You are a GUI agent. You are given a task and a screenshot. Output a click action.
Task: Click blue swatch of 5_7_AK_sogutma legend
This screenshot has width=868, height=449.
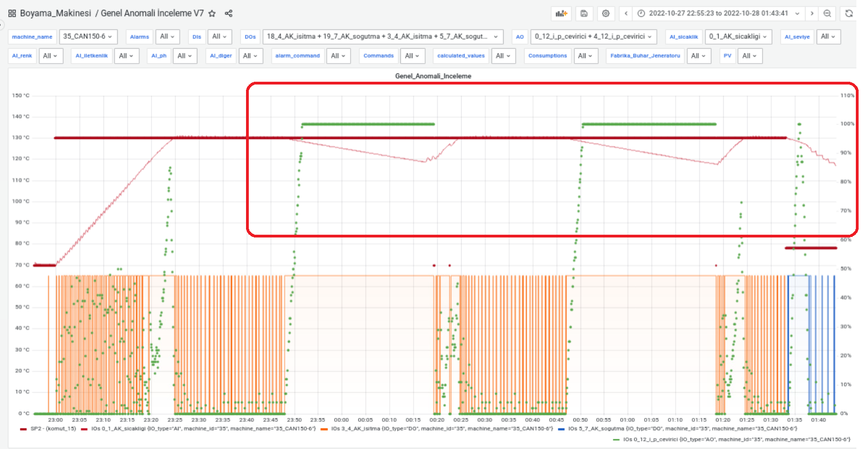[x=561, y=429]
